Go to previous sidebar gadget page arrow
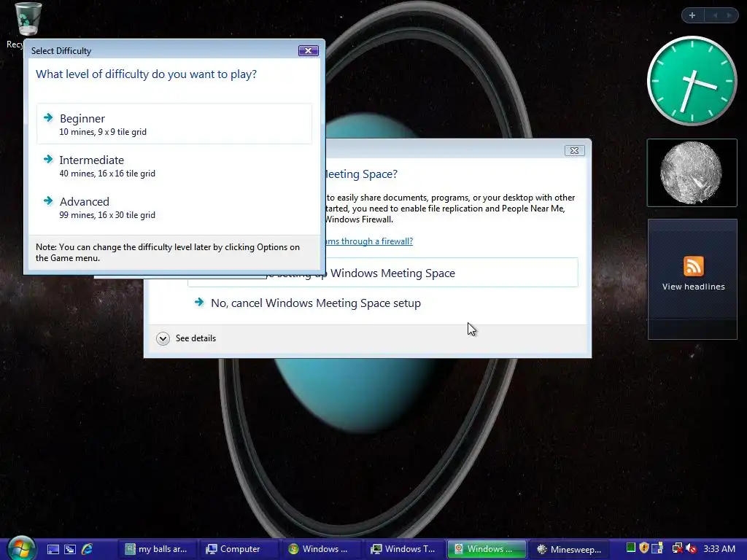 [715, 15]
